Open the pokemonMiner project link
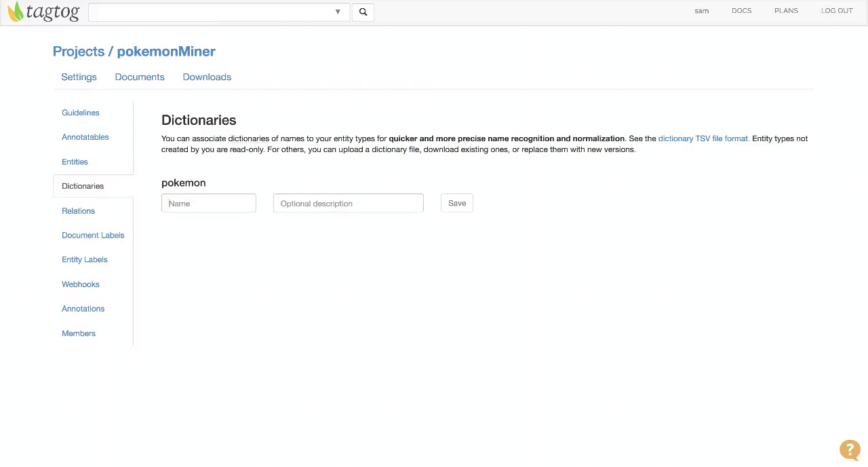This screenshot has height=467, width=868. [x=166, y=52]
